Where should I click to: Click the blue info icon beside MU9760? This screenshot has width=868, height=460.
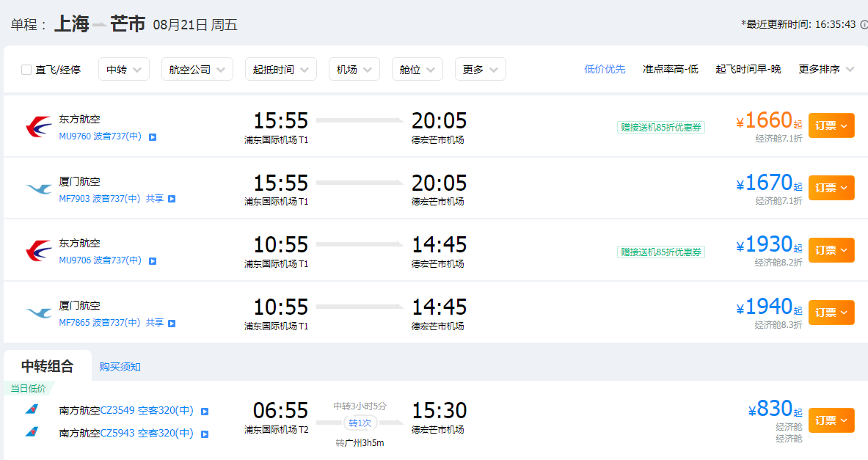click(153, 137)
